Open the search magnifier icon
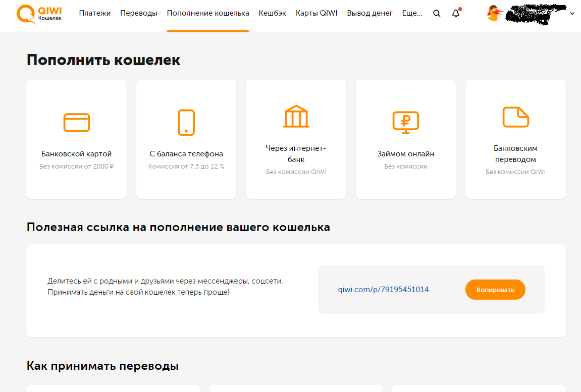 [437, 13]
